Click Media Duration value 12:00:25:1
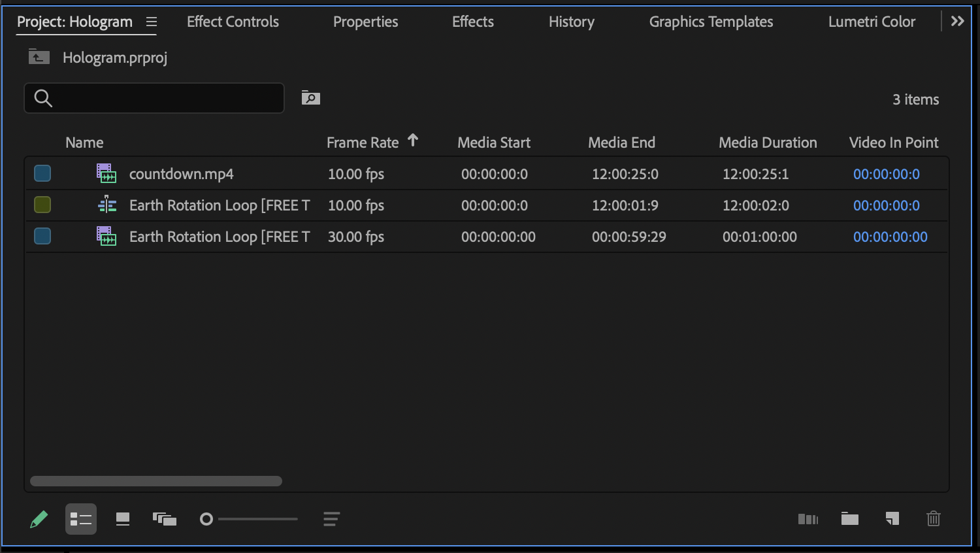980x553 pixels. click(x=756, y=174)
